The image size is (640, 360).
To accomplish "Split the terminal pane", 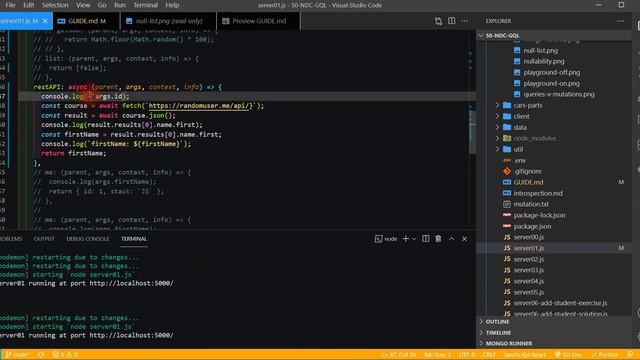I will click(425, 239).
